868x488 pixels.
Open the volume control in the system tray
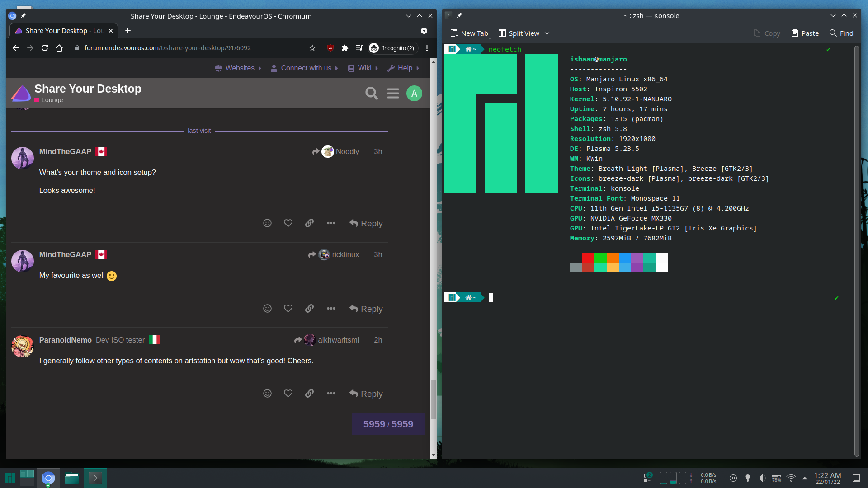(762, 478)
